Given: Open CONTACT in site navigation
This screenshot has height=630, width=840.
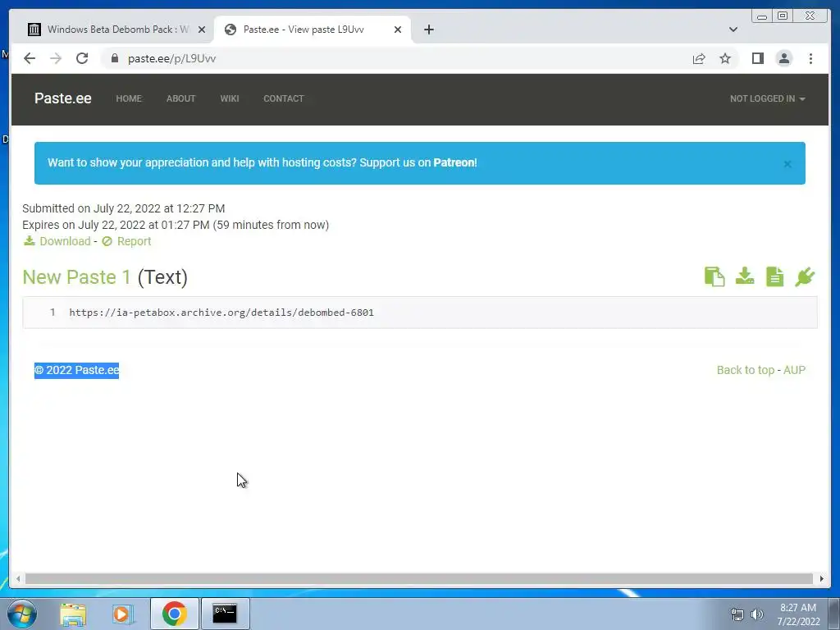Looking at the screenshot, I should (283, 98).
